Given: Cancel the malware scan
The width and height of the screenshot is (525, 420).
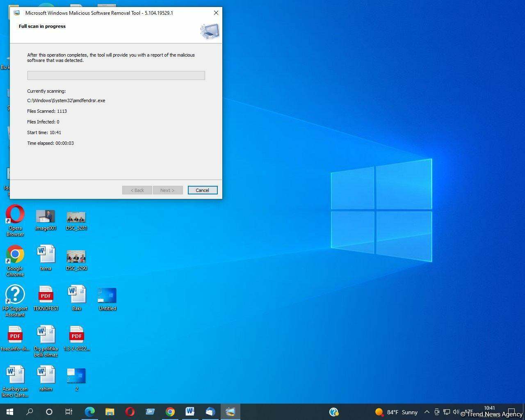Looking at the screenshot, I should [x=203, y=190].
